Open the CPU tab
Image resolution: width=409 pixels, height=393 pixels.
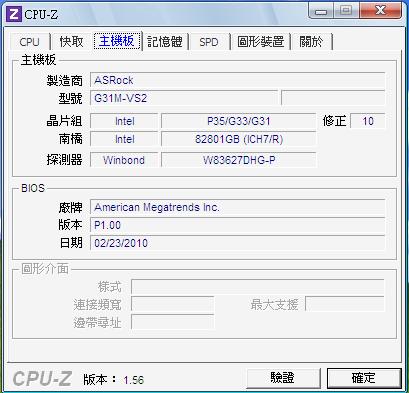30,42
